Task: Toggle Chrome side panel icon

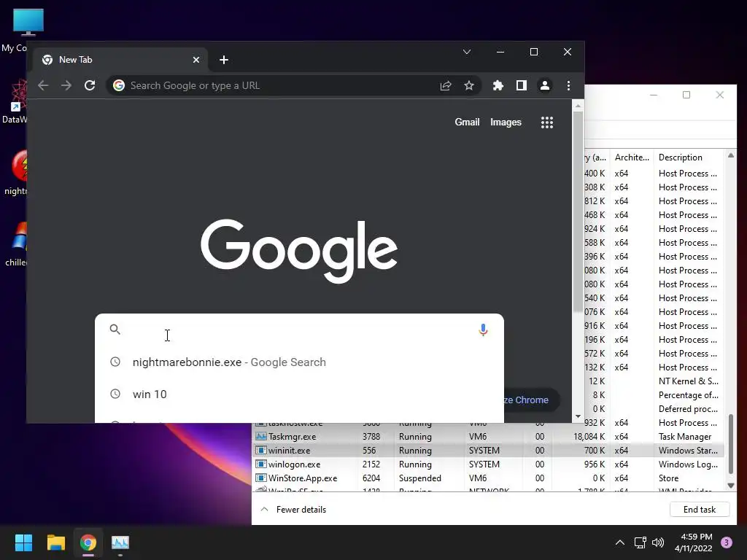Action: coord(521,86)
